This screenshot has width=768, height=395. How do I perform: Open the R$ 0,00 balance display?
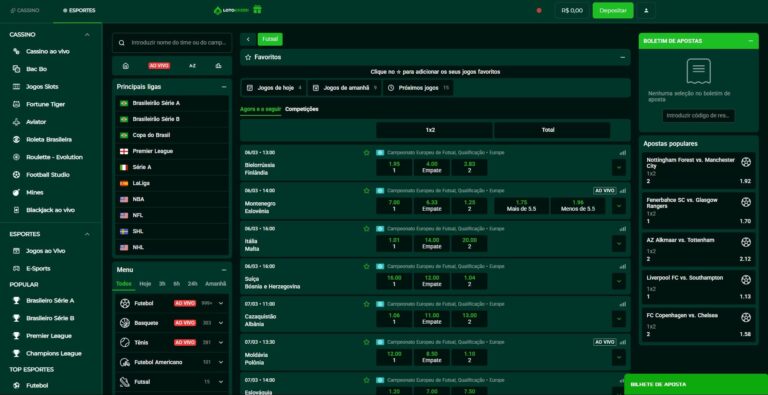[x=572, y=10]
